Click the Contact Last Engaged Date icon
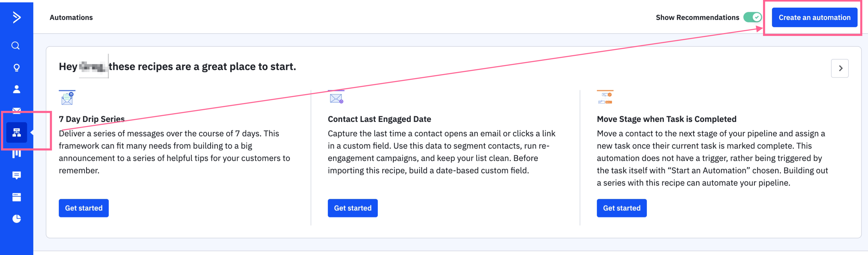868x255 pixels. point(336,98)
